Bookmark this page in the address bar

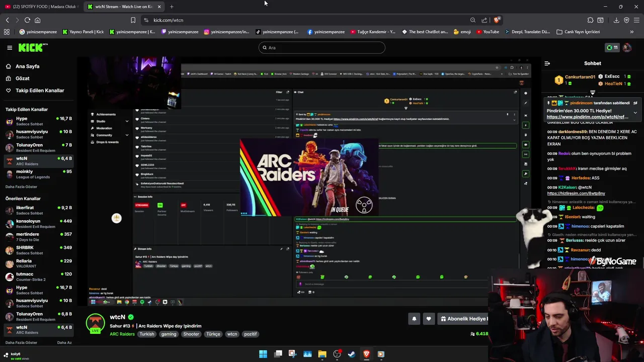[x=133, y=20]
